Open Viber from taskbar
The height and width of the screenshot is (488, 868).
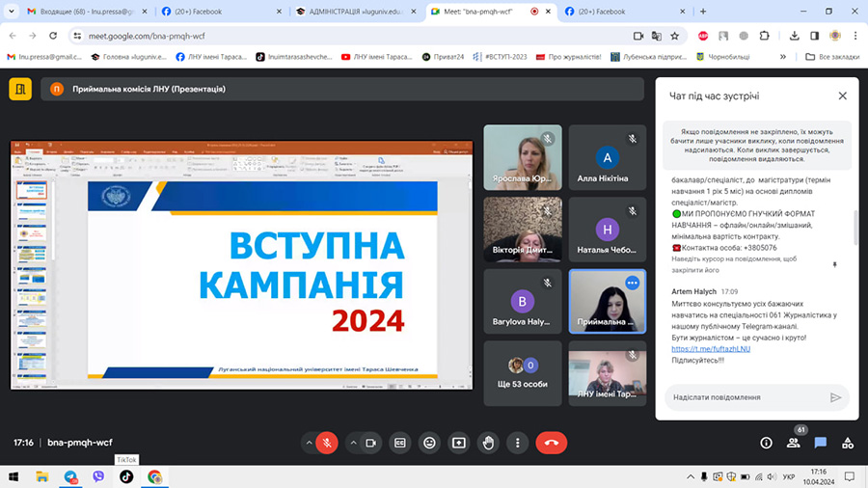(x=98, y=476)
